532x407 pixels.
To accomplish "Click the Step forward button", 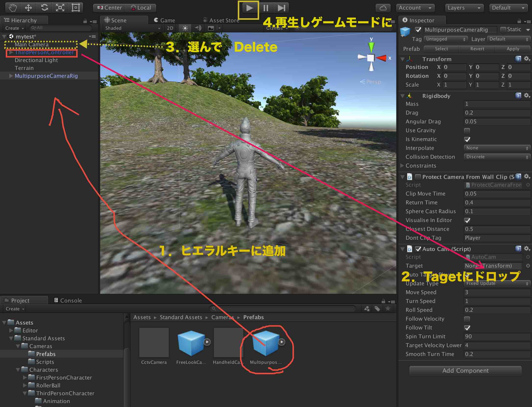I will [x=281, y=8].
